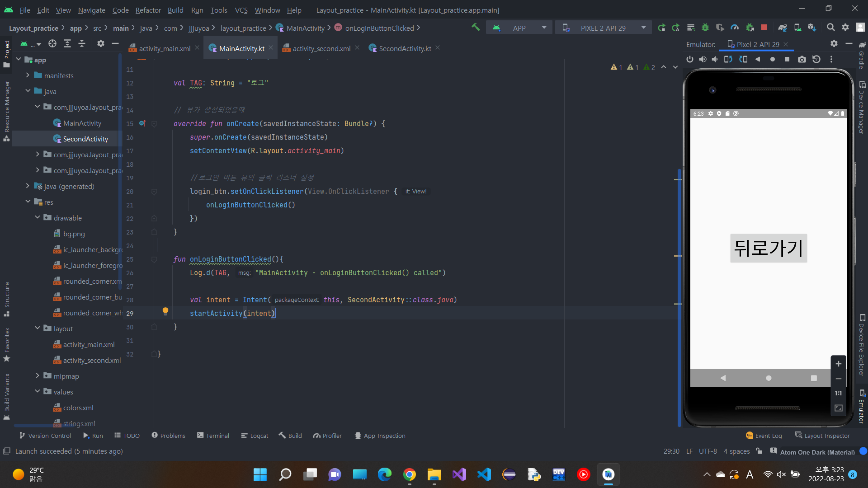This screenshot has height=488, width=868.
Task: Click the Make Project hammer icon
Action: click(476, 28)
